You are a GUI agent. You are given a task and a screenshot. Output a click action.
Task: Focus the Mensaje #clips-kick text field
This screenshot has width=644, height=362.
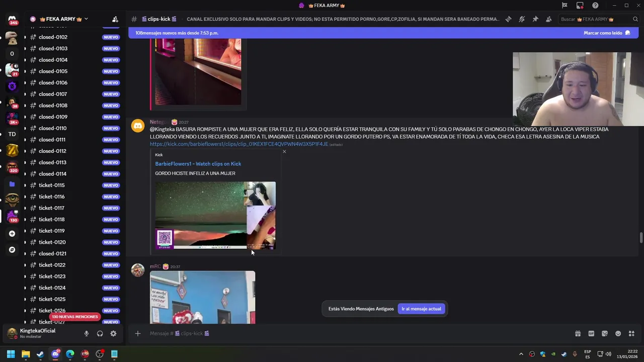[x=352, y=333]
